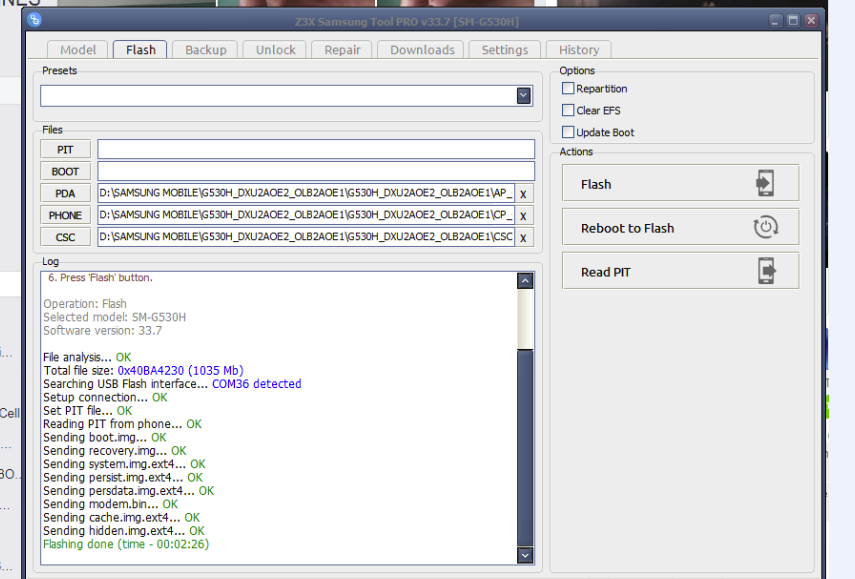Screen dimensions: 855x579
Task: Click the 'COM36 detected' log text
Action: (257, 384)
